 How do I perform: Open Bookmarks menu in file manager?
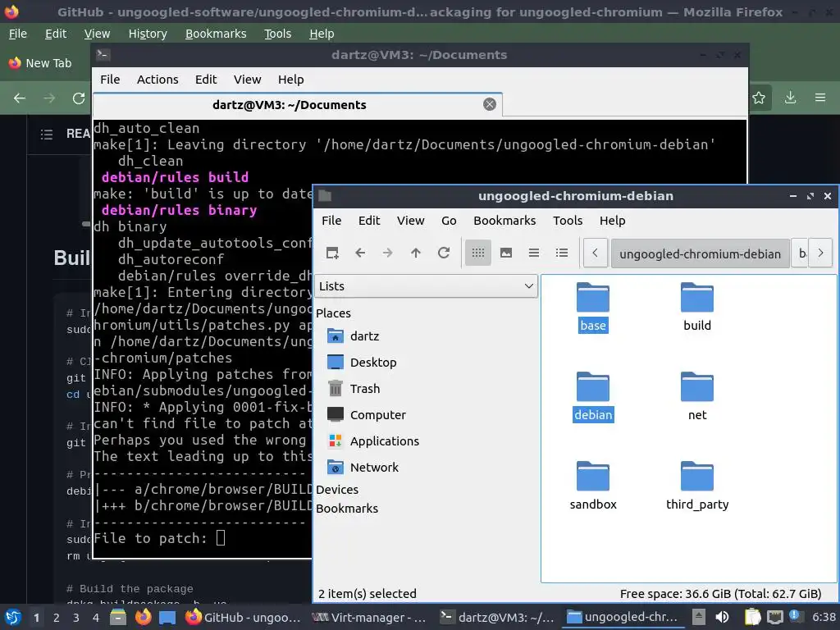click(504, 221)
